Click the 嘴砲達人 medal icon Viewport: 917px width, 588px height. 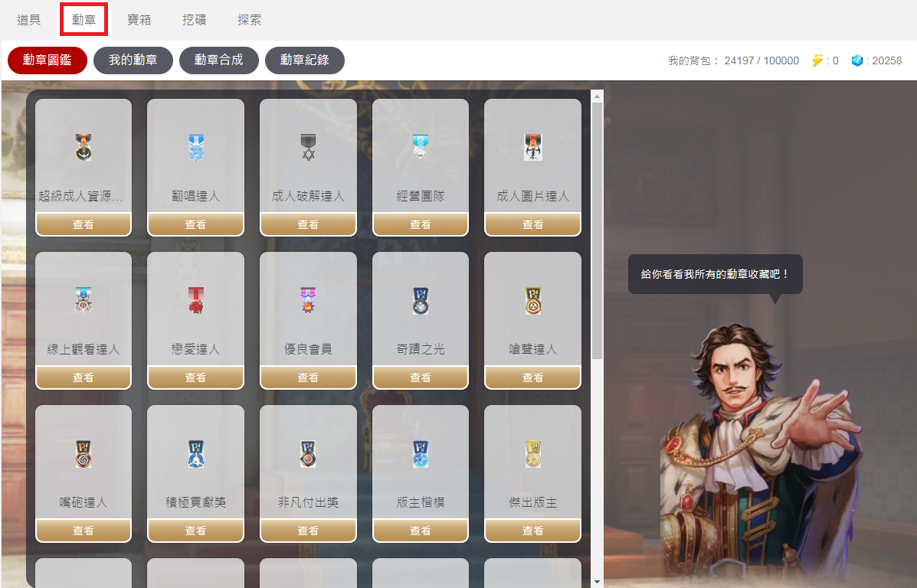point(84,453)
